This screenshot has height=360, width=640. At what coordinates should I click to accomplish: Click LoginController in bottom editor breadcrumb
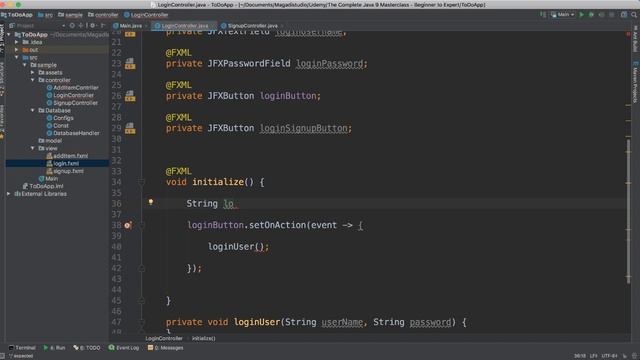pyautogui.click(x=164, y=338)
